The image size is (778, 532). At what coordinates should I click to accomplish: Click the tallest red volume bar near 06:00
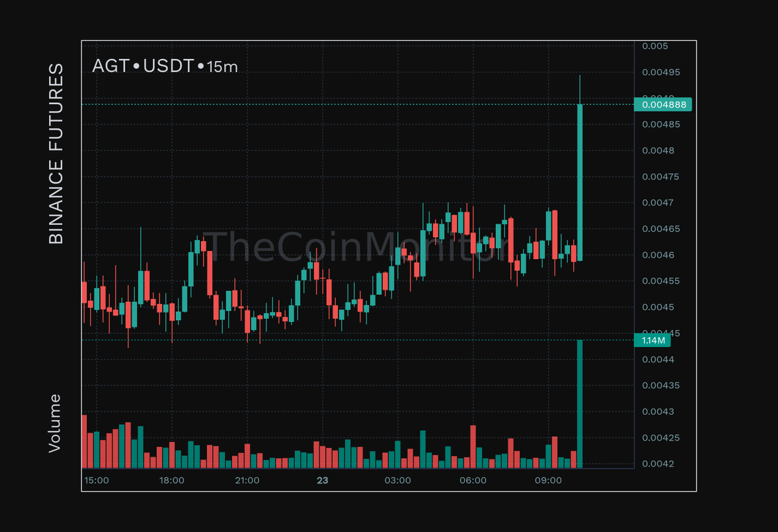(x=473, y=446)
